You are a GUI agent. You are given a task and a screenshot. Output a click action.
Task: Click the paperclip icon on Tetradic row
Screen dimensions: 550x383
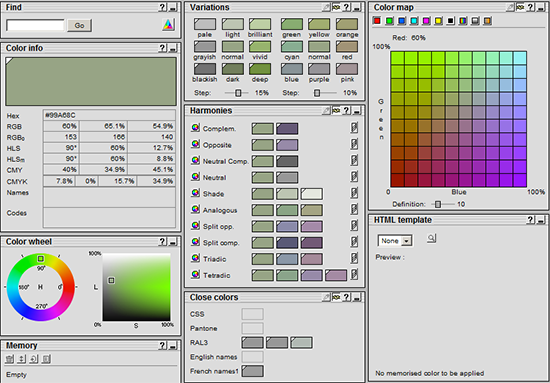click(354, 274)
